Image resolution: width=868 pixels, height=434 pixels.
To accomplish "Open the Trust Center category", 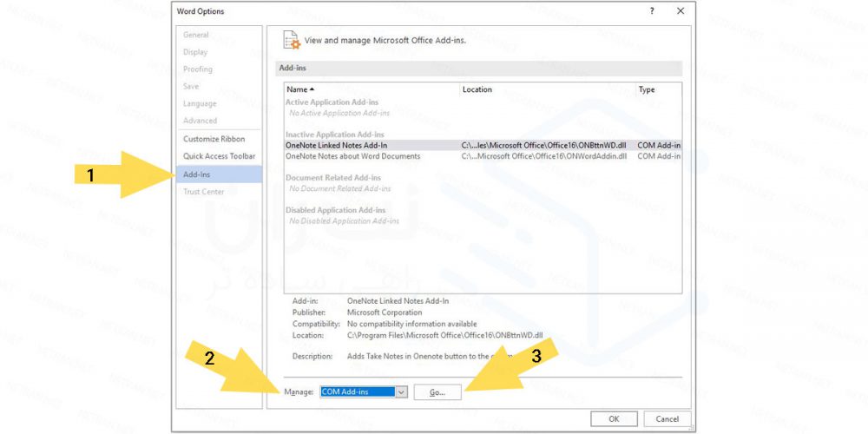I will click(203, 192).
